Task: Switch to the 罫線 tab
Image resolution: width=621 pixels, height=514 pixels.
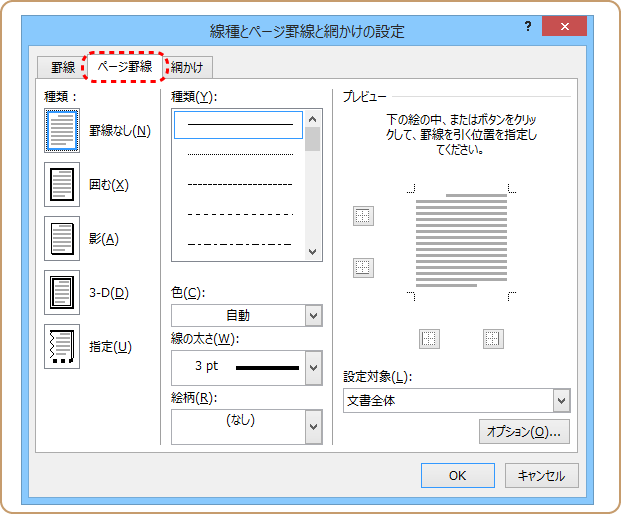Action: click(x=63, y=67)
